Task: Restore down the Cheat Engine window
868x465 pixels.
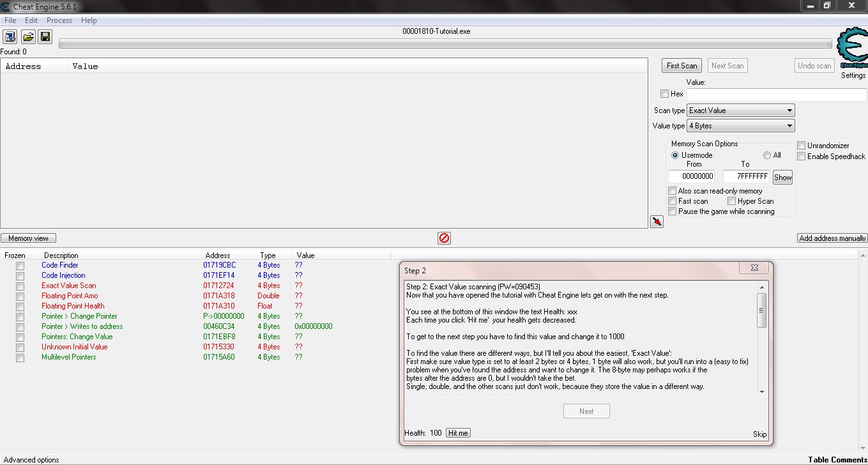Action: point(826,6)
